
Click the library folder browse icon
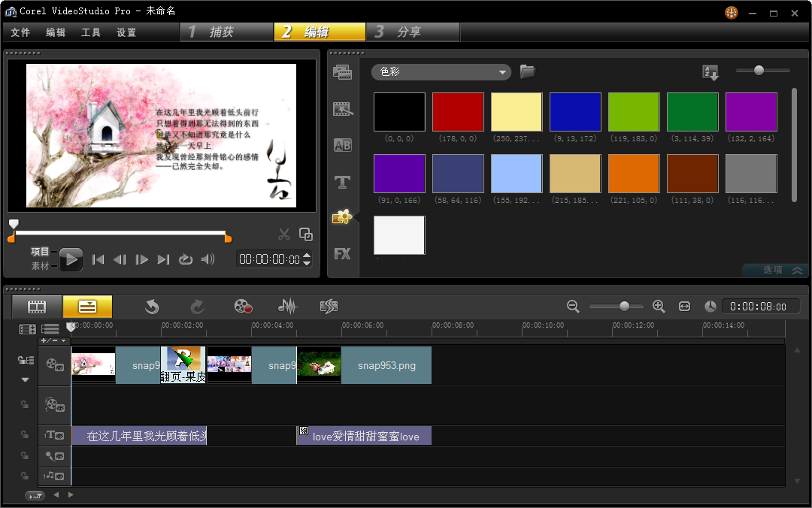point(527,71)
